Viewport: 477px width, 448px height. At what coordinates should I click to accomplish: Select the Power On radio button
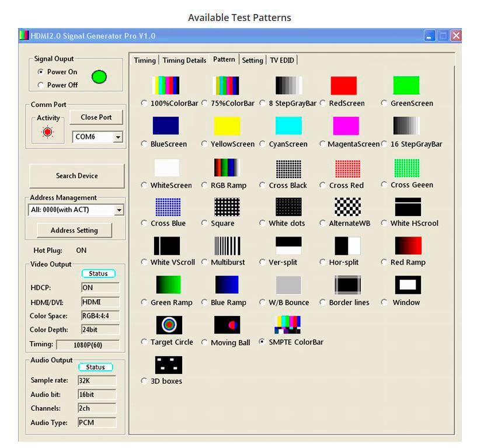point(40,72)
